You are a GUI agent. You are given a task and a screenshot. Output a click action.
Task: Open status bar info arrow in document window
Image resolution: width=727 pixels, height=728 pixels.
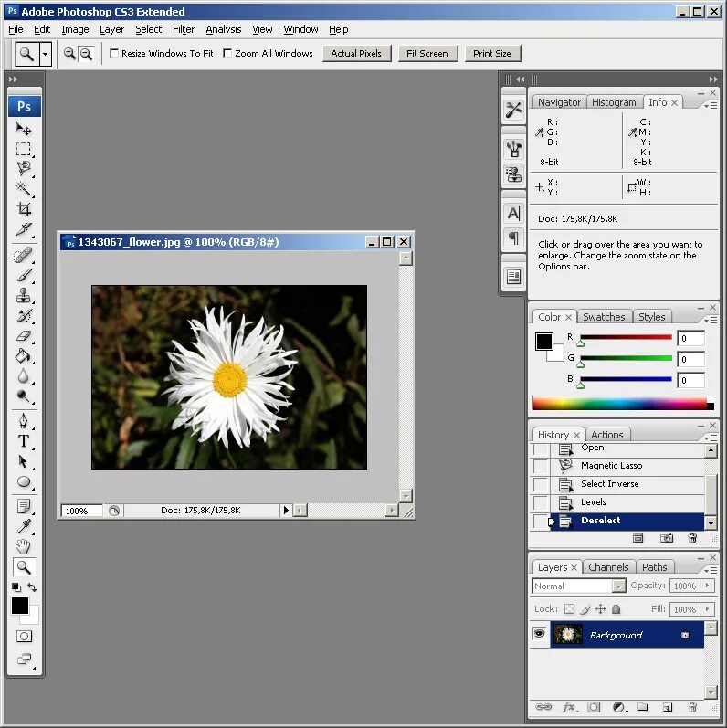(286, 511)
